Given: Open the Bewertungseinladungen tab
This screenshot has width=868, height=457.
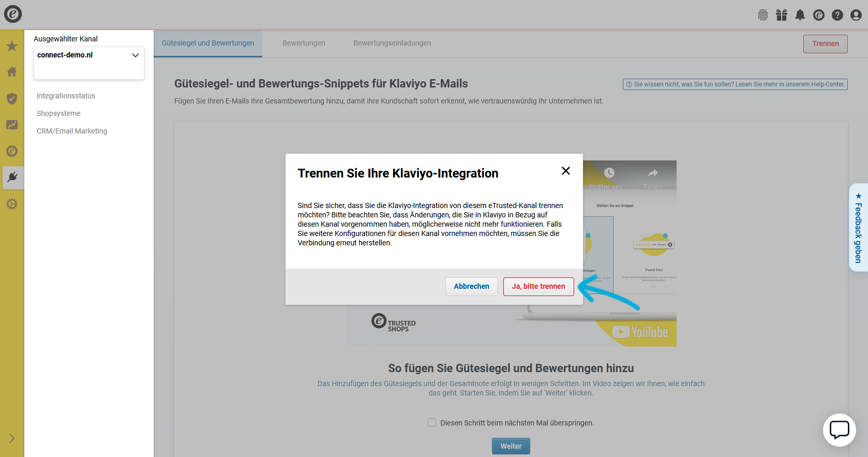Looking at the screenshot, I should [392, 43].
